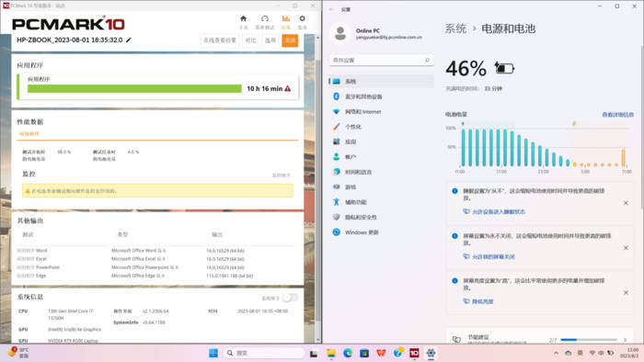Click view detailed info link above battery chart
Viewport: 644px width, 362px height.
tap(617, 115)
